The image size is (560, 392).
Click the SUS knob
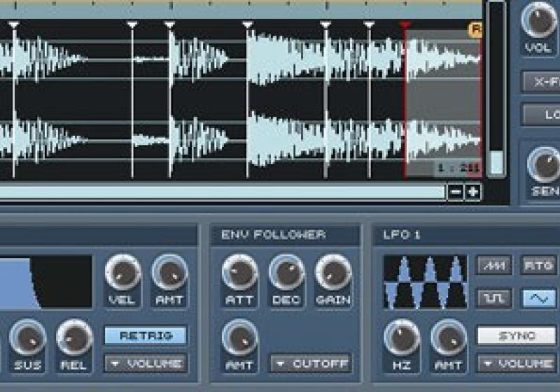click(x=28, y=337)
